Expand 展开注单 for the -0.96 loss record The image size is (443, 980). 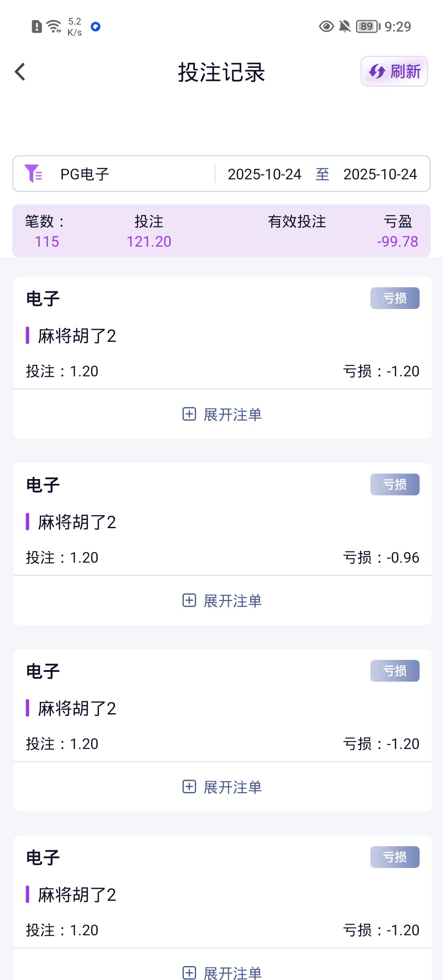[x=222, y=601]
